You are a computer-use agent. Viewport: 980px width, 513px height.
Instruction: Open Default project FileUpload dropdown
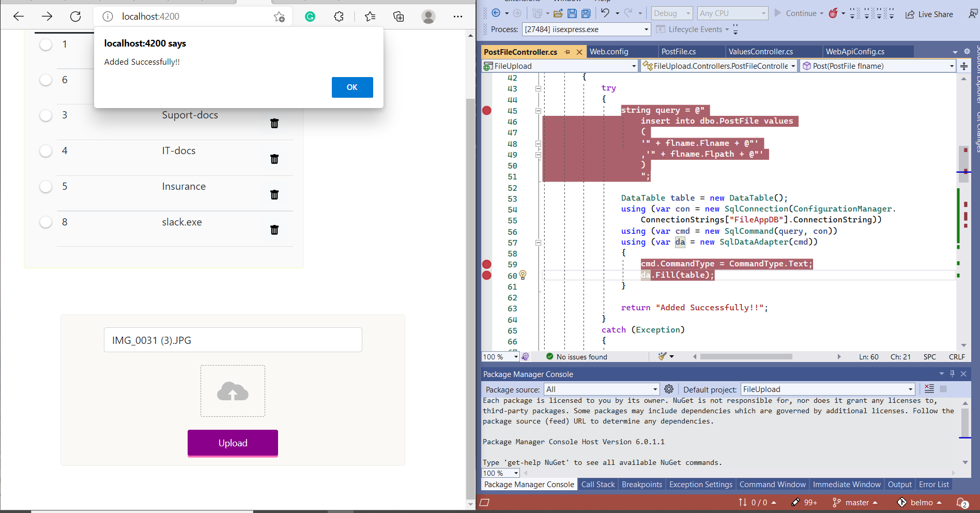[x=828, y=389]
